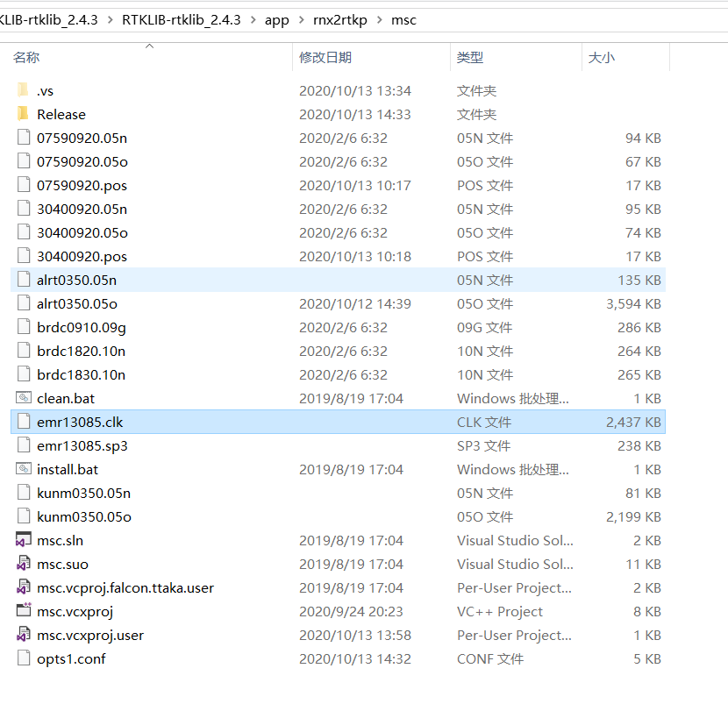Click the msc.suo Visual Studio file icon
The image size is (728, 704).
[x=24, y=564]
